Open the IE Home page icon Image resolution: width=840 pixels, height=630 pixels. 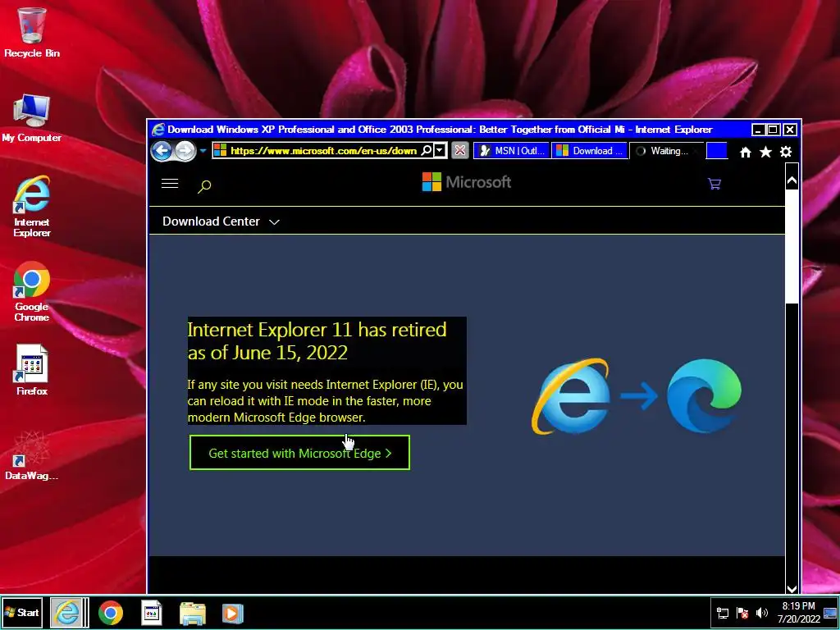click(745, 152)
